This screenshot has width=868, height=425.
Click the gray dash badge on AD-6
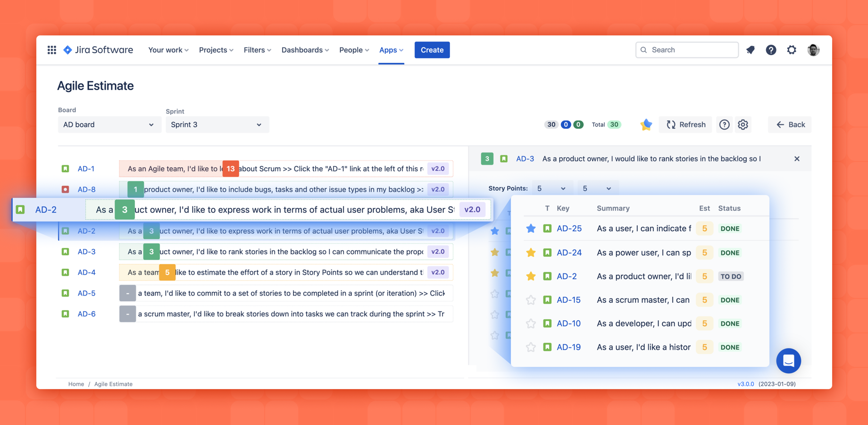pos(127,314)
